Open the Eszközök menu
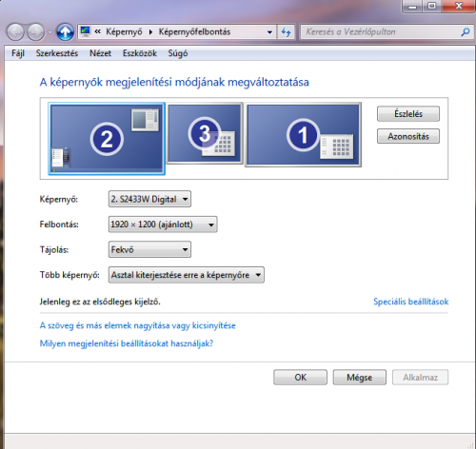 (x=140, y=53)
